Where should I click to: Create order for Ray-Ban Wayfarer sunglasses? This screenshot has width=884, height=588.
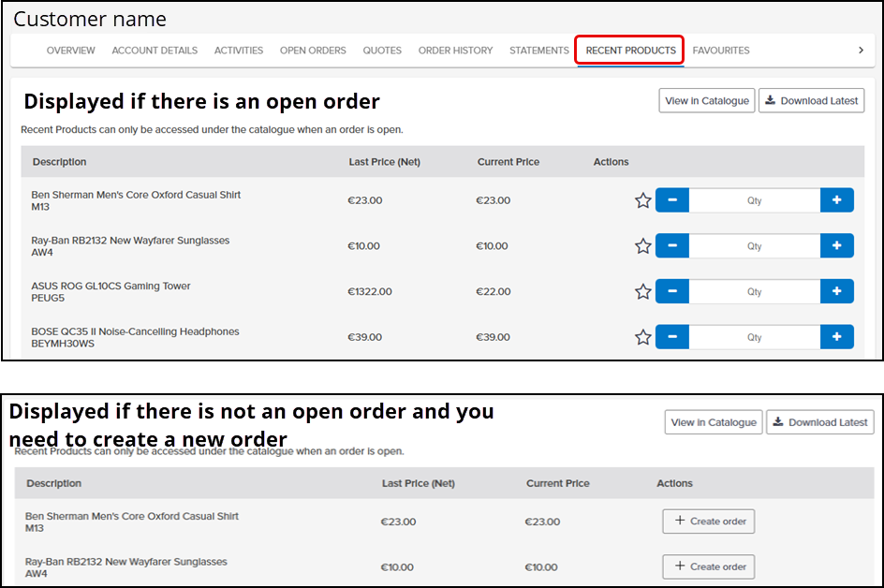pos(708,566)
